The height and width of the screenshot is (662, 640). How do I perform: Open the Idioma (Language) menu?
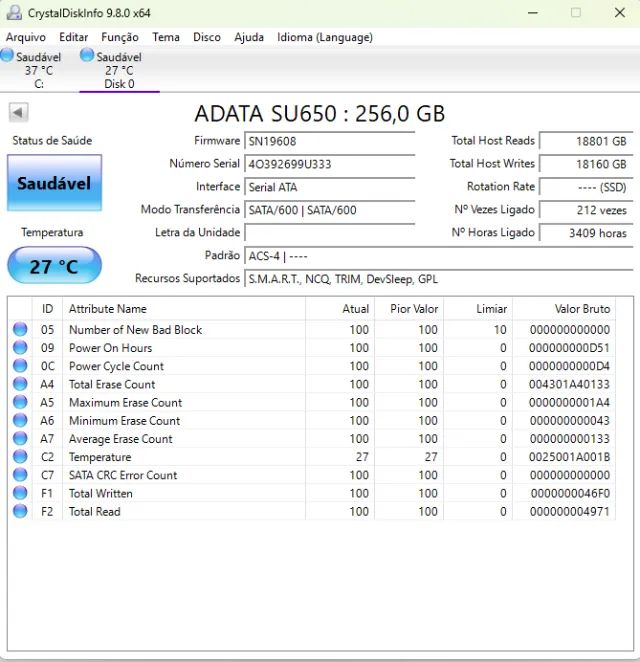(325, 37)
